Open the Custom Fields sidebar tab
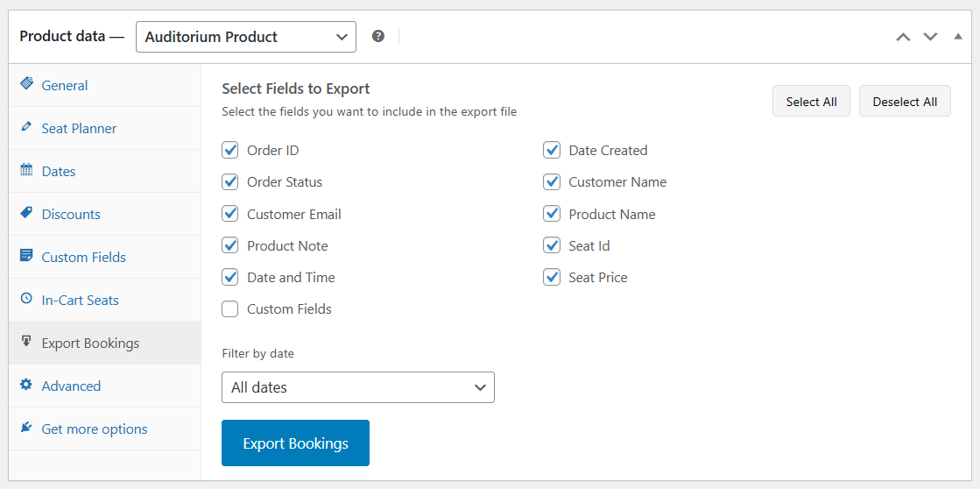 pyautogui.click(x=84, y=257)
